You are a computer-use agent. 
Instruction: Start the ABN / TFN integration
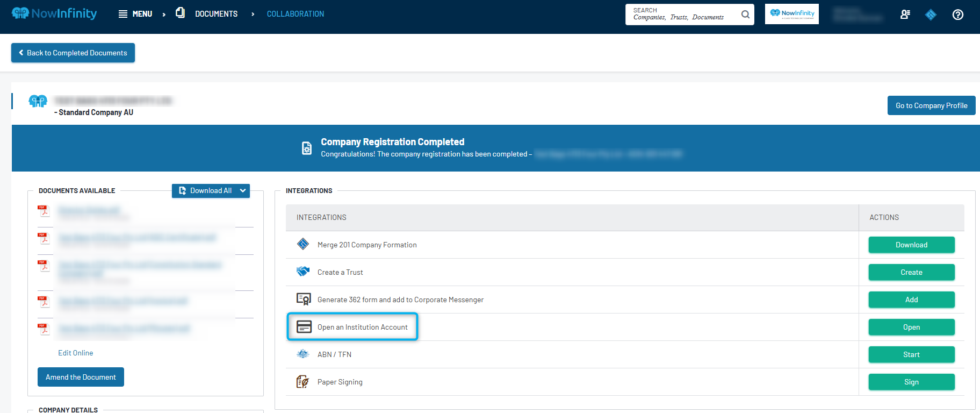[x=911, y=354]
